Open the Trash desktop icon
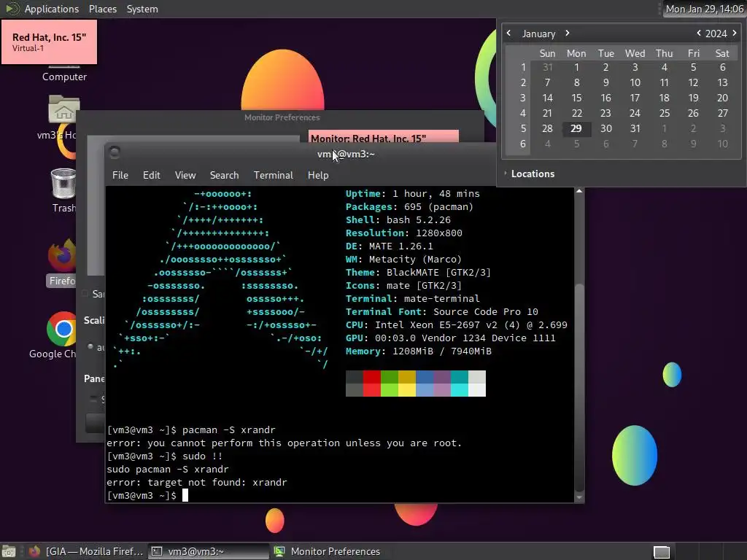The width and height of the screenshot is (747, 560). (63, 190)
